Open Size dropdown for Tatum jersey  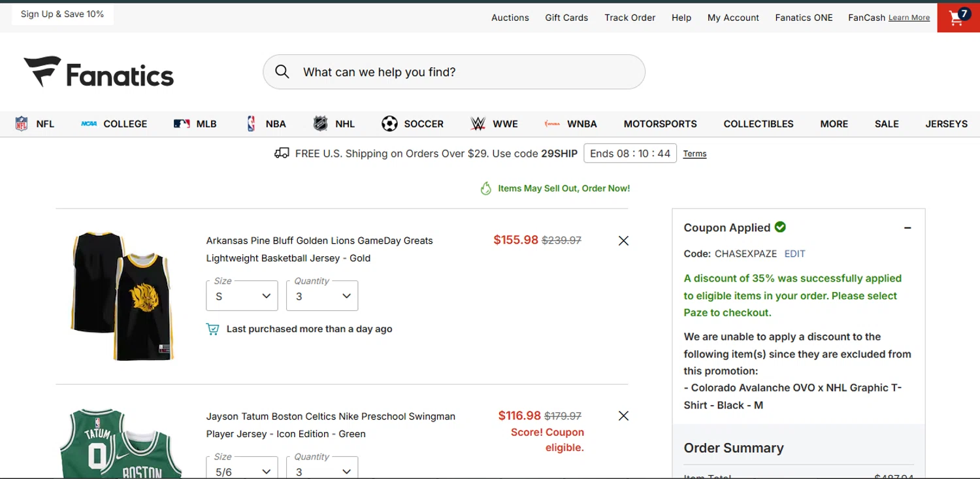click(x=242, y=471)
